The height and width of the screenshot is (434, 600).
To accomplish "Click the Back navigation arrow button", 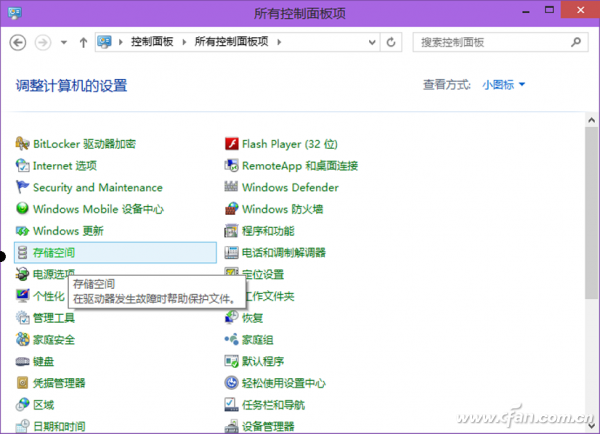I will (x=18, y=42).
